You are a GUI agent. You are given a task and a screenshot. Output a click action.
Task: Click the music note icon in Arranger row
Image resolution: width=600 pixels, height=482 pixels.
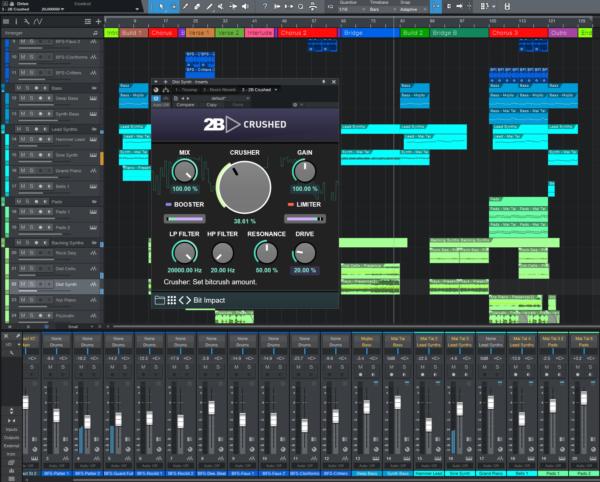pos(95,33)
